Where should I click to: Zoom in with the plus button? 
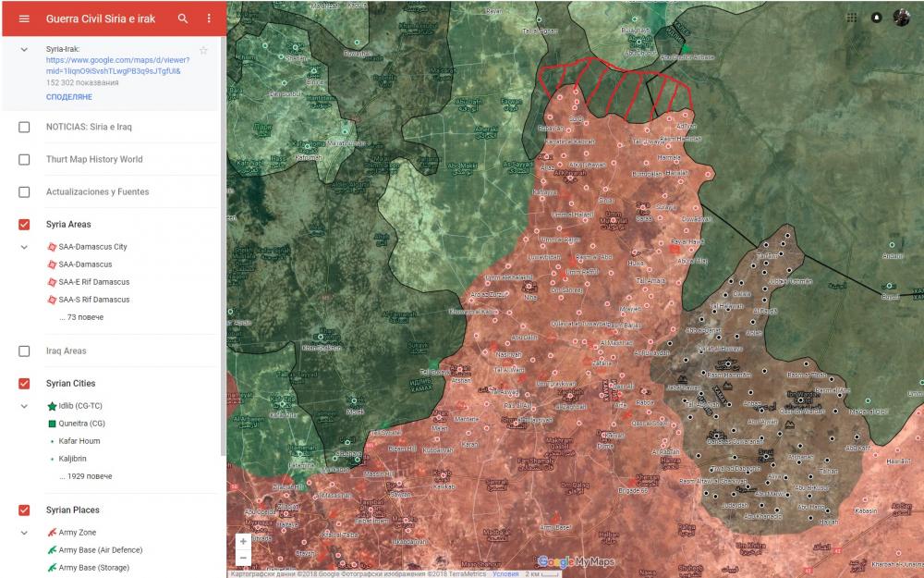click(x=243, y=541)
